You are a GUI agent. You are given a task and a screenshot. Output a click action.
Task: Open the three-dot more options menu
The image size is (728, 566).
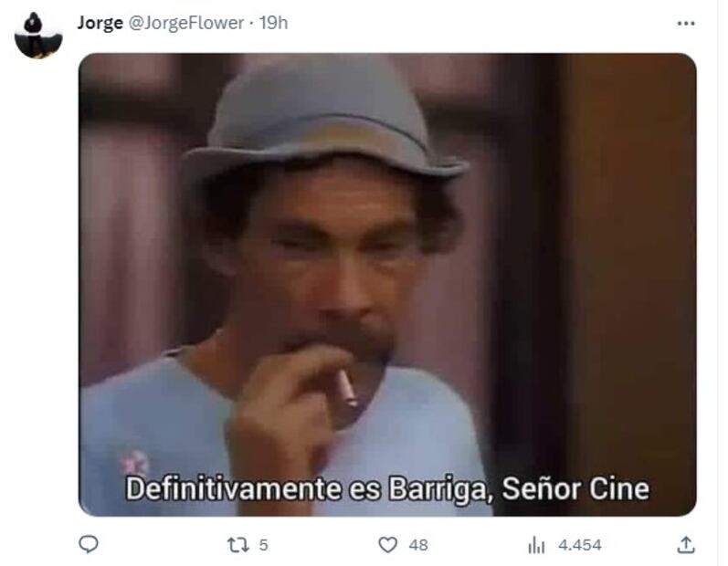point(686,23)
